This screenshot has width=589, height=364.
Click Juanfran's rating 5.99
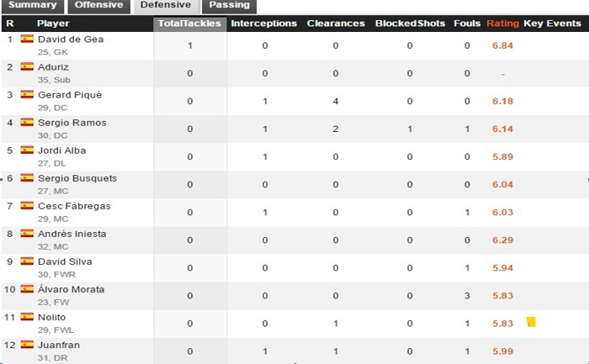pos(502,351)
